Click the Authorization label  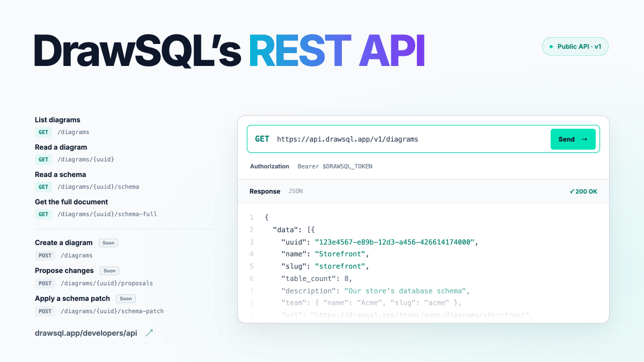269,166
